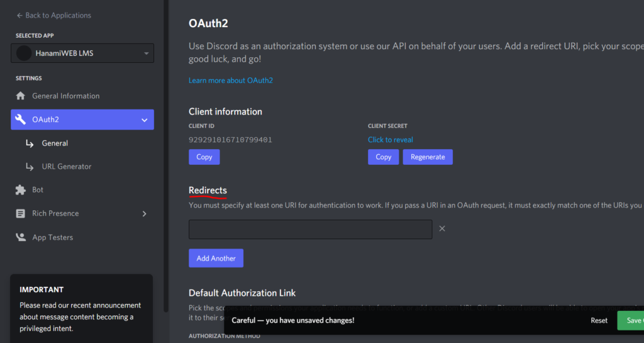Click the IMPORTANT announcement notice card
Screen dimensions: 644x343
[x=81, y=308]
